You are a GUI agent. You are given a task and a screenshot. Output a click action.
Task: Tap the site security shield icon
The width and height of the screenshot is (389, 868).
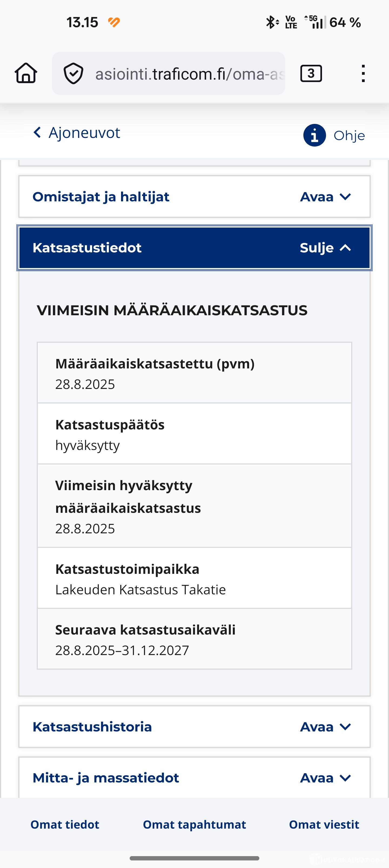coord(73,73)
